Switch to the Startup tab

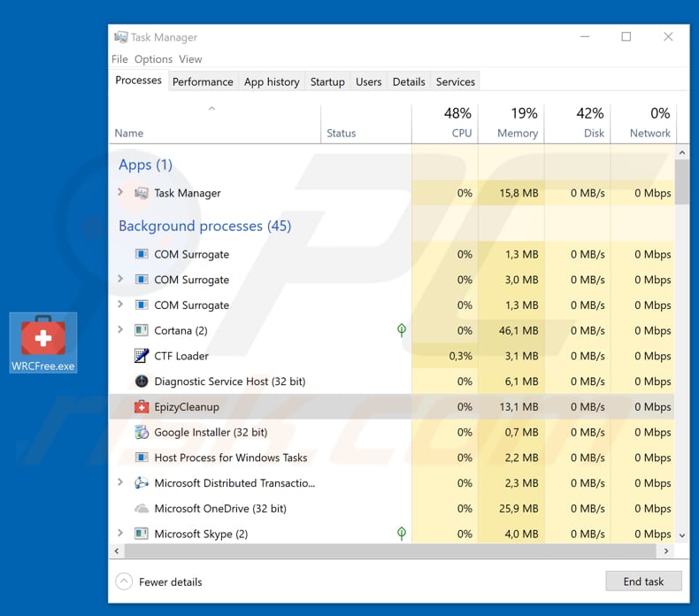tap(327, 82)
